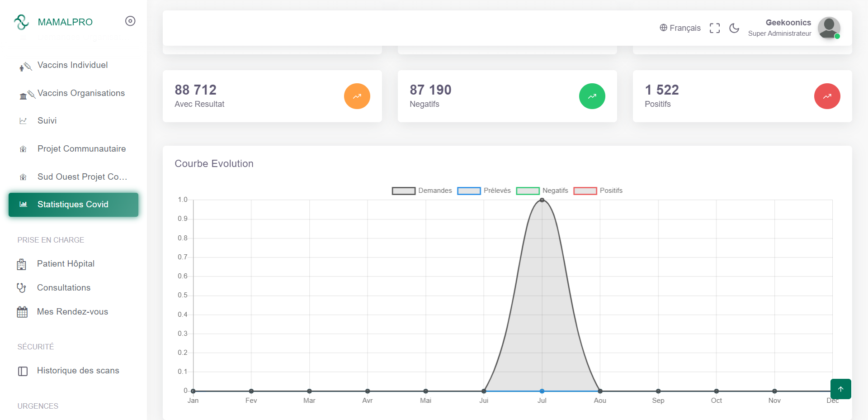The width and height of the screenshot is (868, 420).
Task: Switch to dark mode moon icon
Action: pos(734,28)
